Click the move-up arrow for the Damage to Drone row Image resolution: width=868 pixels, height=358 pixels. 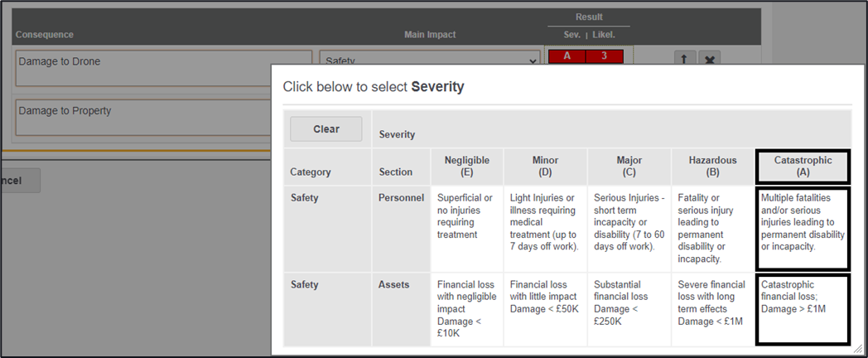684,59
